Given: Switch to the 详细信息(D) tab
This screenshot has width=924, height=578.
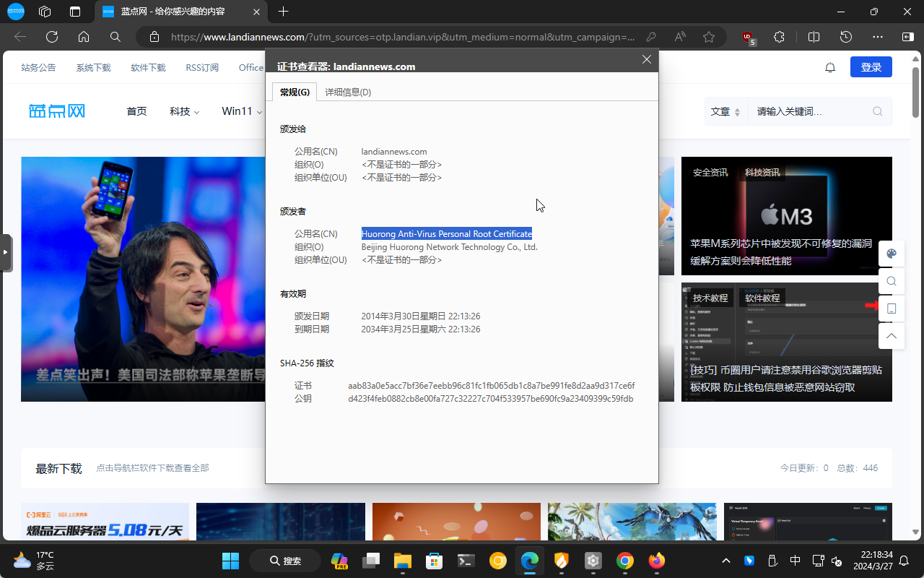Looking at the screenshot, I should (x=348, y=92).
